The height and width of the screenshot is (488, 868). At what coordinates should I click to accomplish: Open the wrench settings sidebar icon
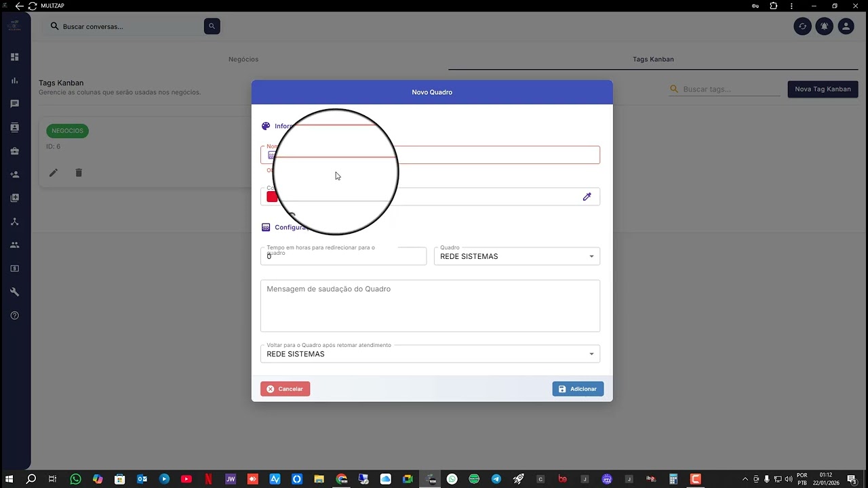point(14,292)
